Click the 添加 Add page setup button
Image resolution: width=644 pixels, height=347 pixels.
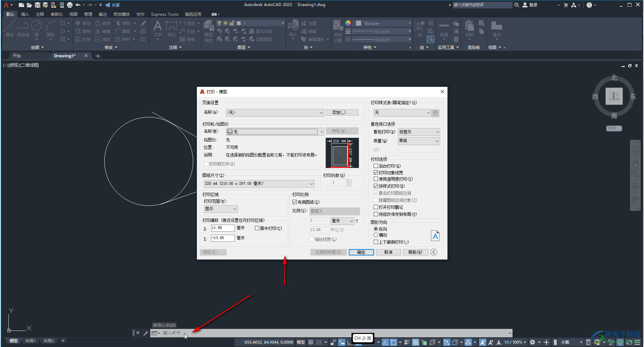click(342, 113)
